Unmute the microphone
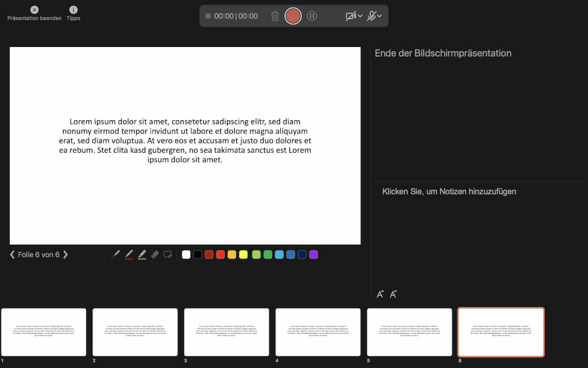This screenshot has height=368, width=588. tap(372, 15)
